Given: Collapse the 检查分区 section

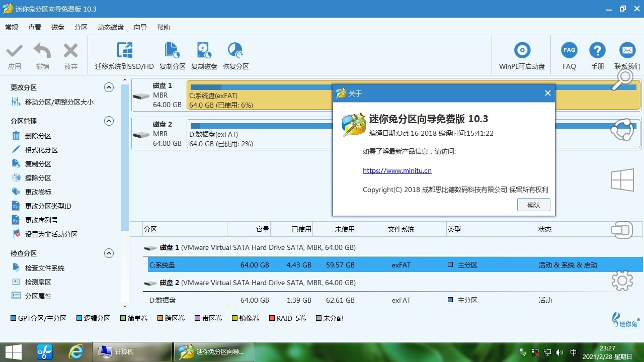Looking at the screenshot, I should (x=109, y=253).
